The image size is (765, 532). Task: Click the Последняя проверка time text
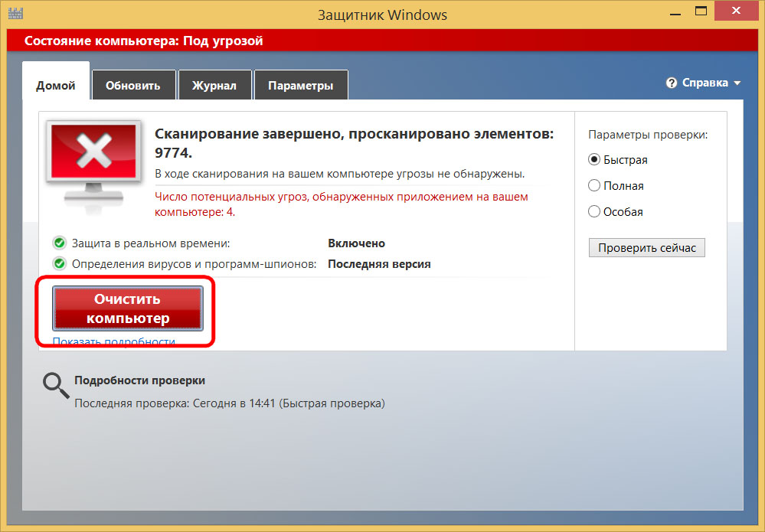[x=230, y=403]
